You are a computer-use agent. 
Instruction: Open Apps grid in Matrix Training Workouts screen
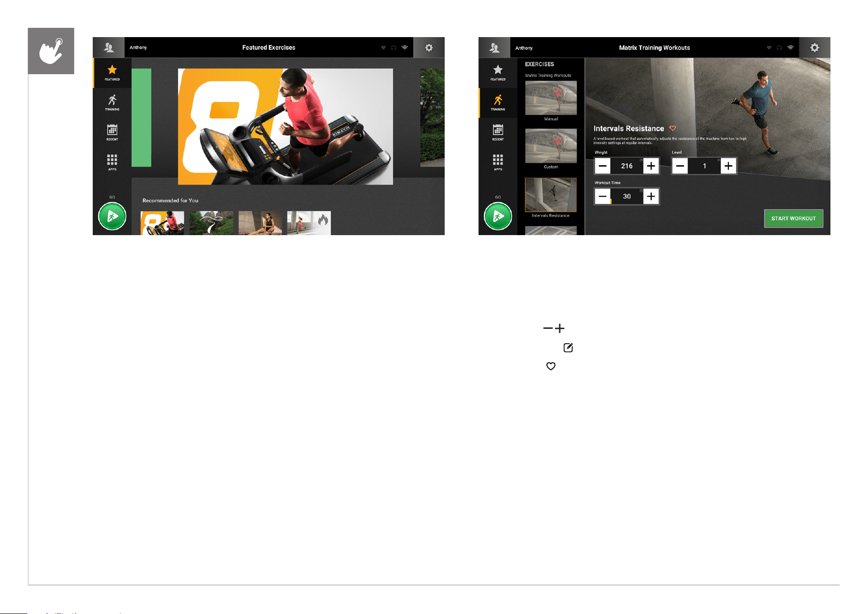[498, 162]
